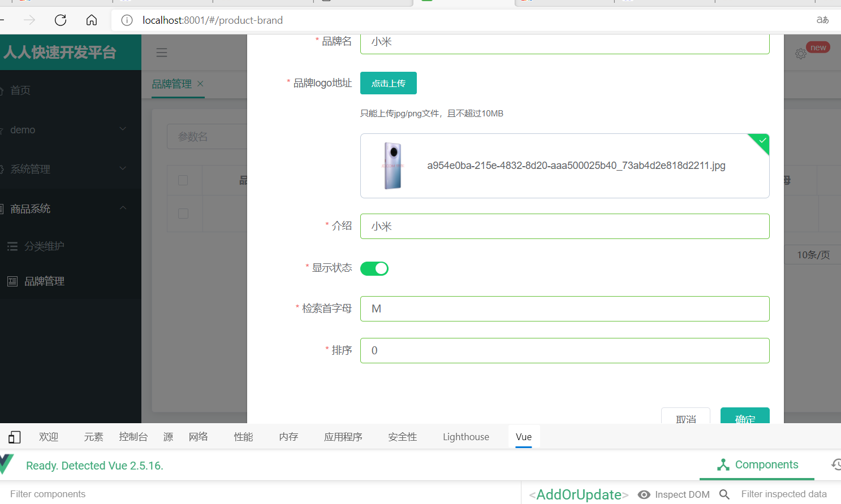Click the 确定 confirm button
The height and width of the screenshot is (504, 841).
(745, 416)
